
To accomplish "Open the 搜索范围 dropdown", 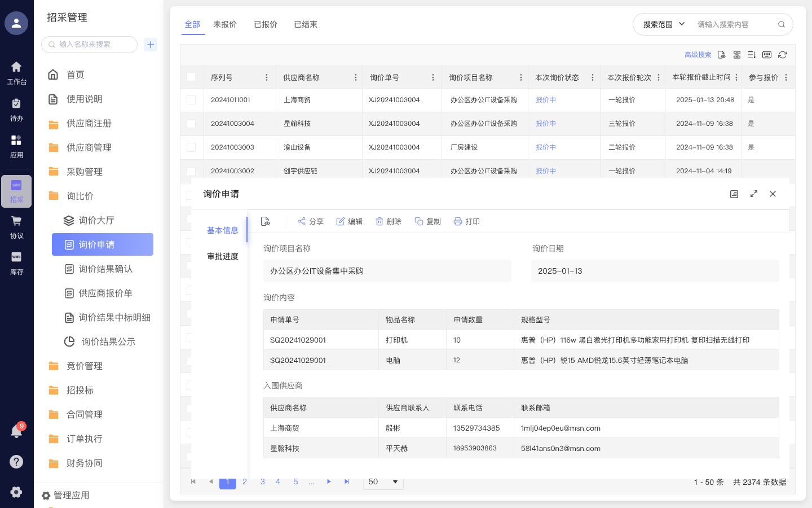I will 664,24.
